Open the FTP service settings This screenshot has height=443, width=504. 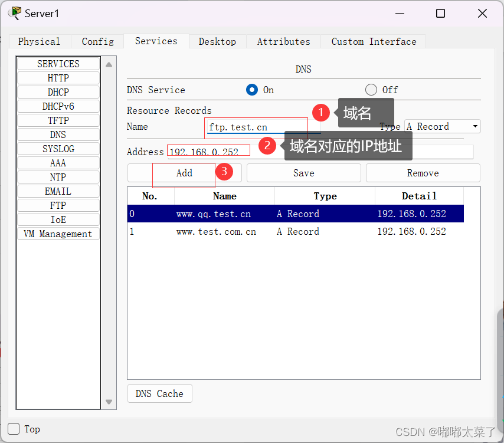click(x=58, y=205)
